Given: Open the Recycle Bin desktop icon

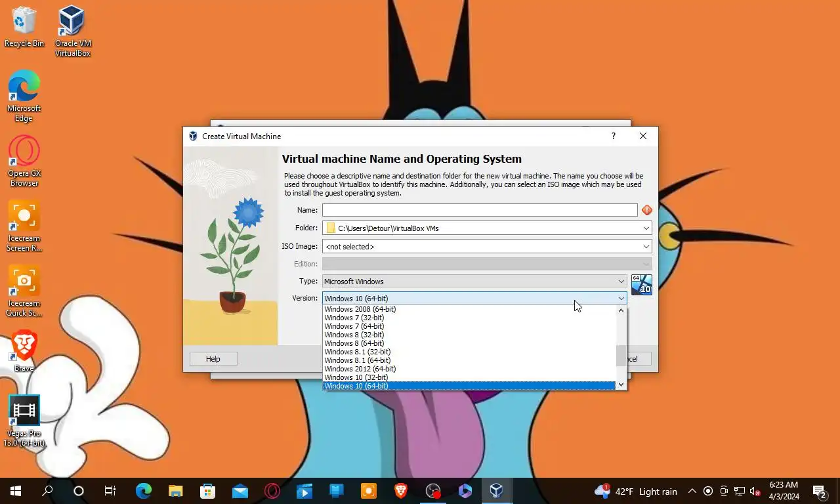Looking at the screenshot, I should click(x=24, y=27).
